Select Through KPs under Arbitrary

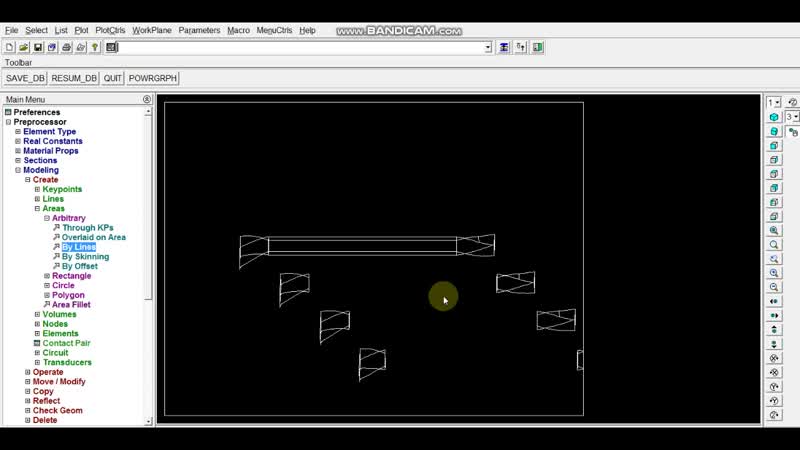click(x=88, y=228)
